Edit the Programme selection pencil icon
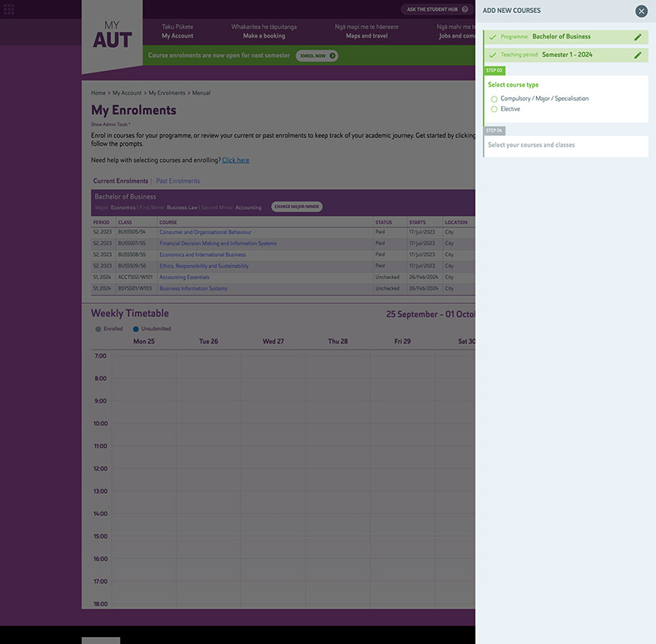The width and height of the screenshot is (656, 644). [x=638, y=36]
